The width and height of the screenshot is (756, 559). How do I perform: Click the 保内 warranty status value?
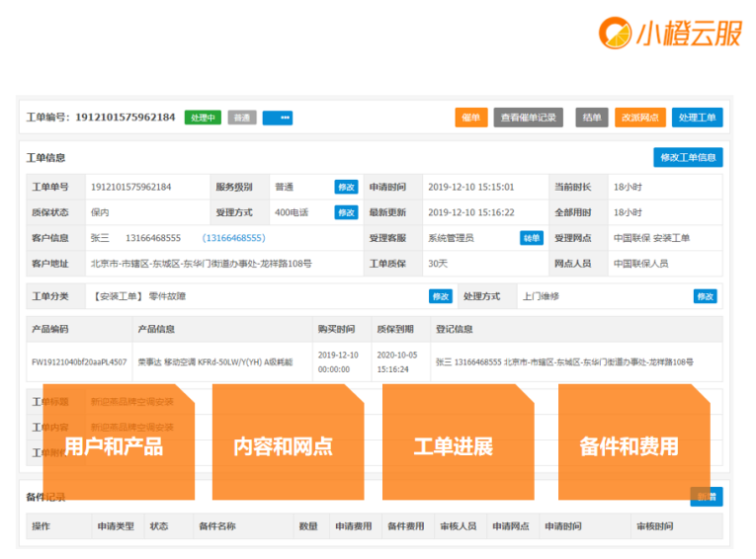click(x=100, y=212)
